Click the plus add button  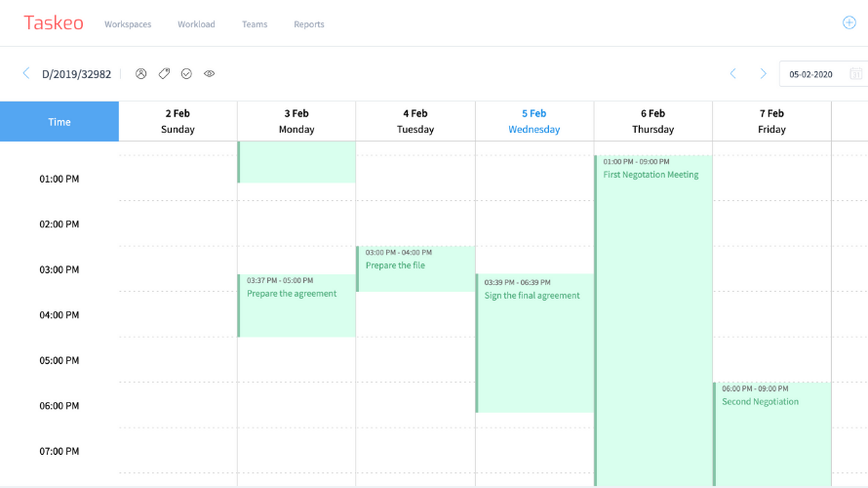(x=848, y=23)
